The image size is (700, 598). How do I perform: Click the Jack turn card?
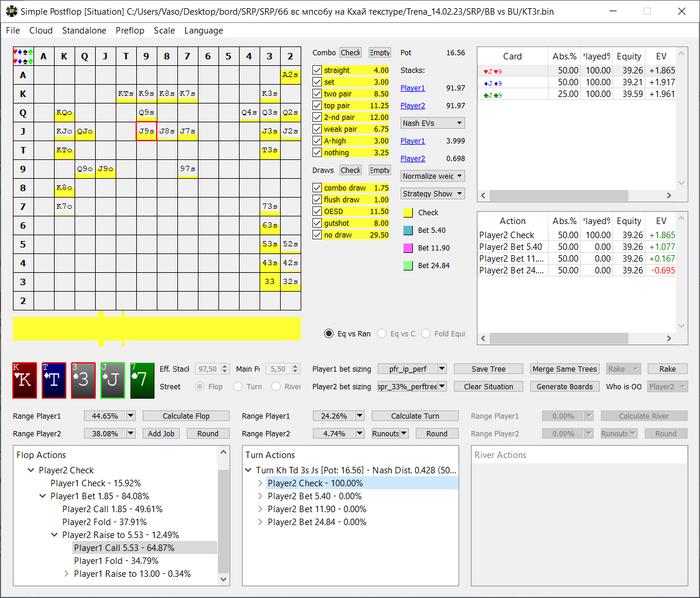(x=112, y=381)
